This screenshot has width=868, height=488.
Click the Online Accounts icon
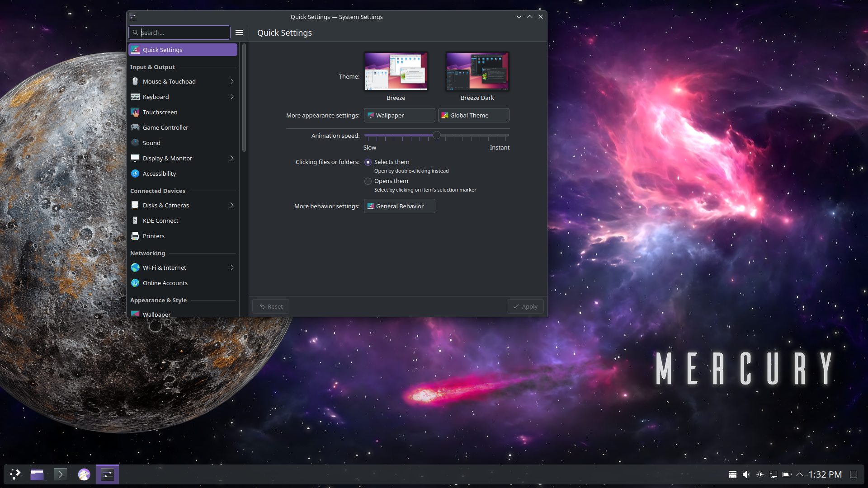coord(135,283)
